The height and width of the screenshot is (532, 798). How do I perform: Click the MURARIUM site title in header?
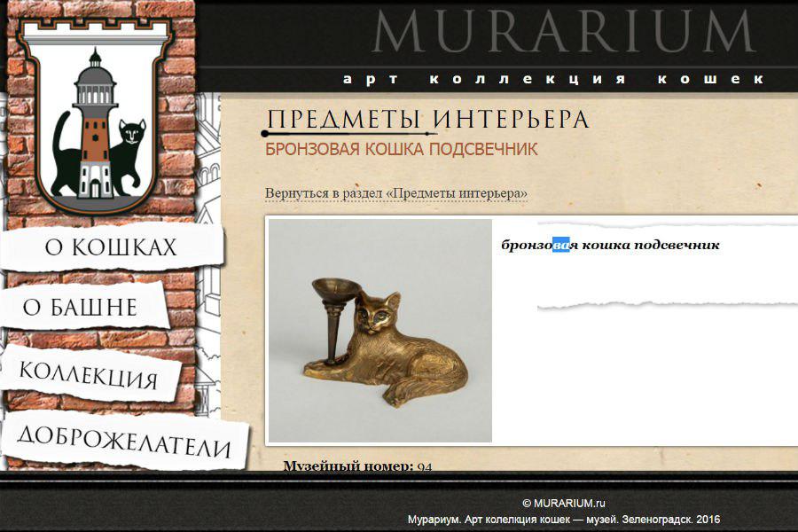pyautogui.click(x=563, y=32)
